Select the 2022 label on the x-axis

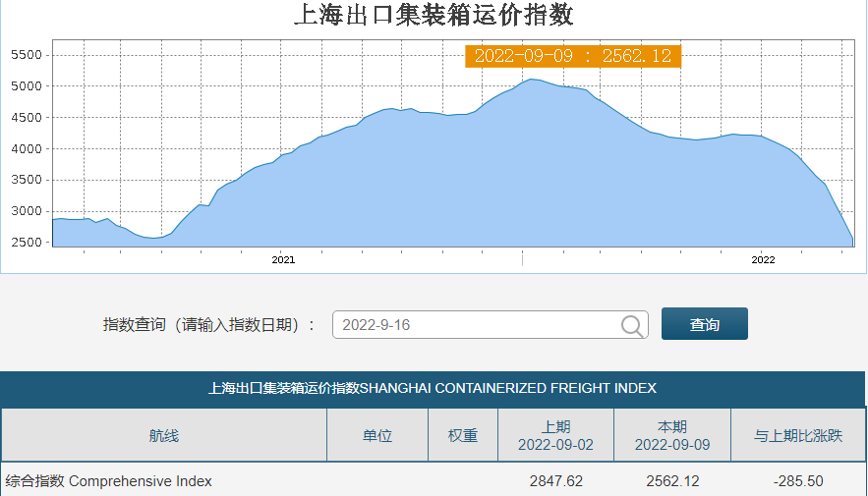[x=763, y=260]
